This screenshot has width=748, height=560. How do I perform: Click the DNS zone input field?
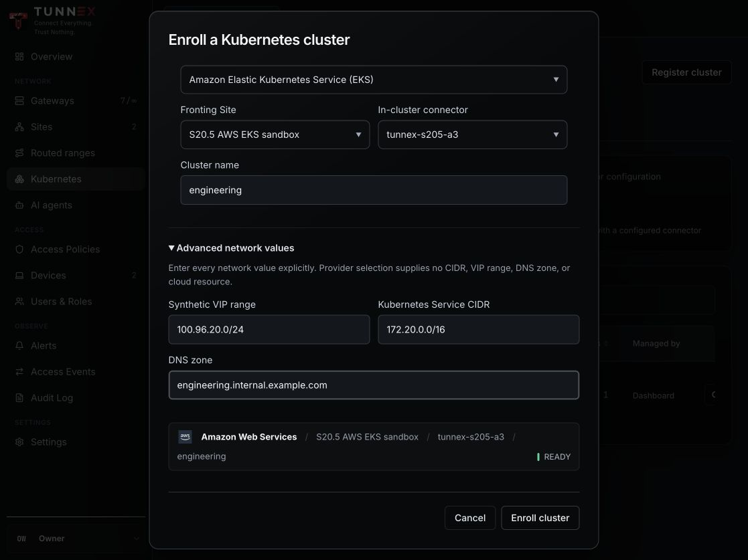[374, 385]
